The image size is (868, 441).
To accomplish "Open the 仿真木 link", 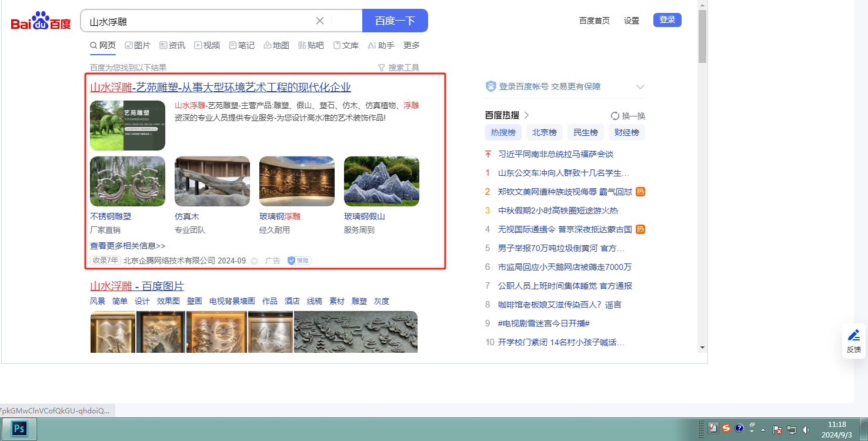I will 187,216.
